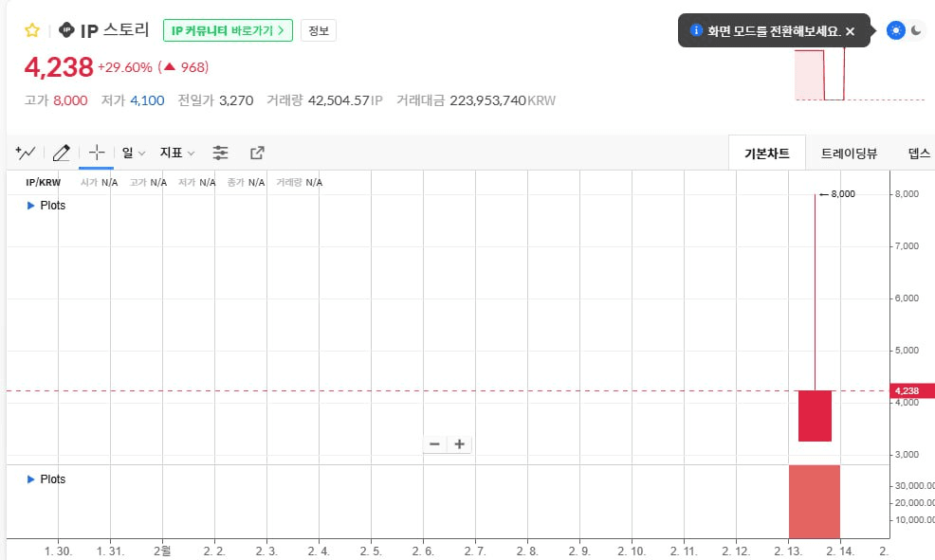The width and height of the screenshot is (935, 560).
Task: Toggle the crosshair cursor tool
Action: [96, 154]
